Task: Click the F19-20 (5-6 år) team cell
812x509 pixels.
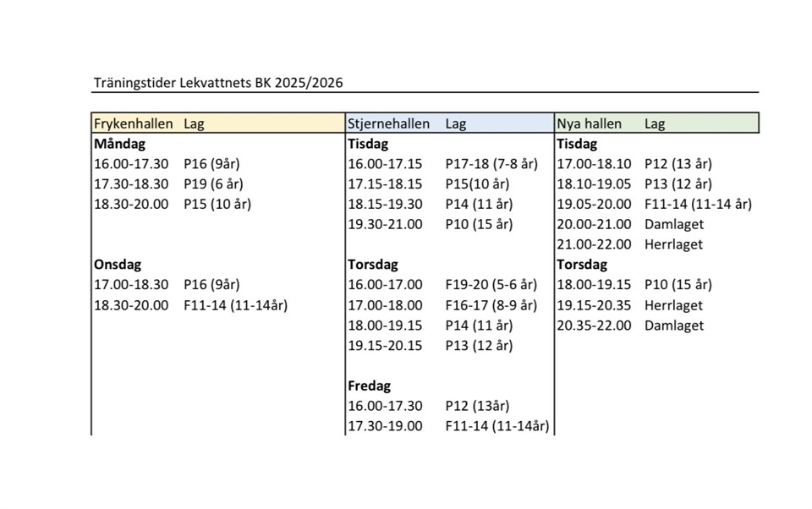Action: coord(491,285)
